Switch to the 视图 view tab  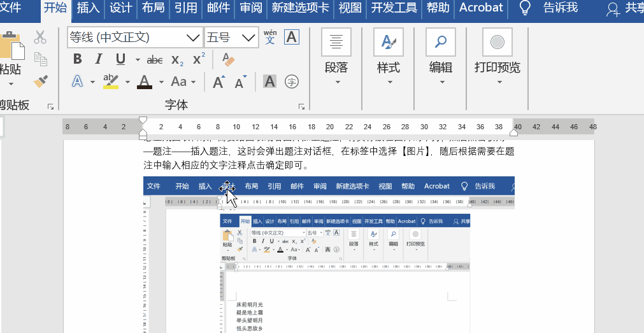pyautogui.click(x=350, y=8)
